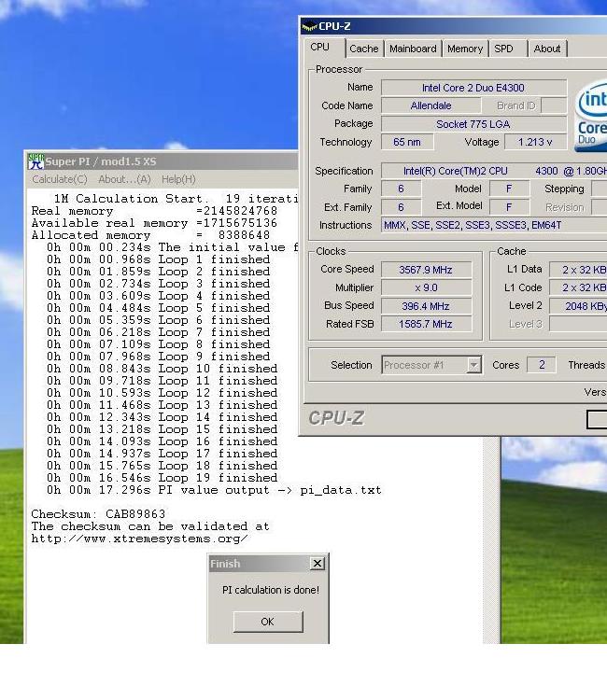The image size is (607, 700).
Task: Open the About tab in CPU-Z
Action: pos(547,49)
